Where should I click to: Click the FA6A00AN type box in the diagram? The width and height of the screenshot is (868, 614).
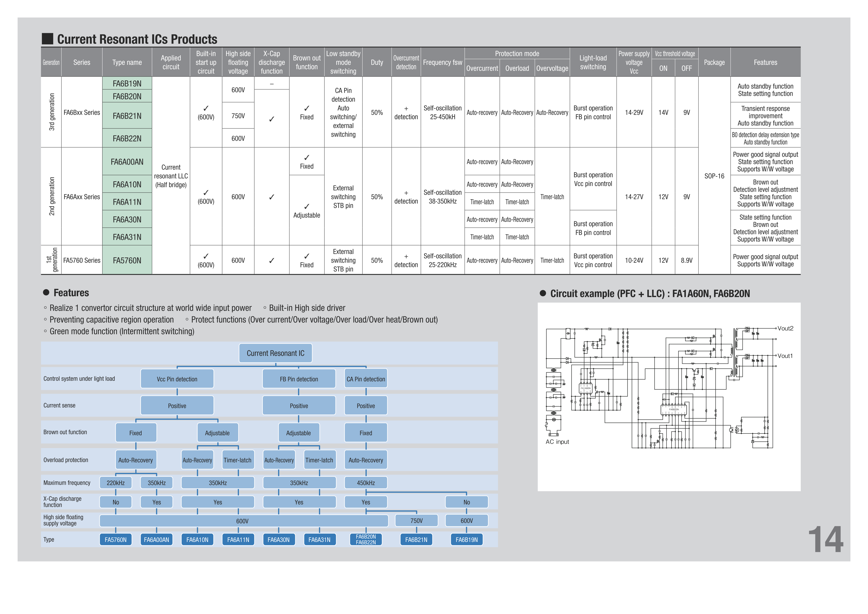[157, 539]
